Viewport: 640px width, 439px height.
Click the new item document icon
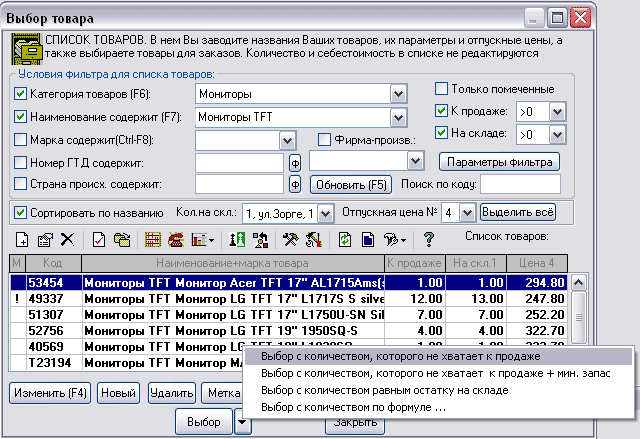pos(22,239)
